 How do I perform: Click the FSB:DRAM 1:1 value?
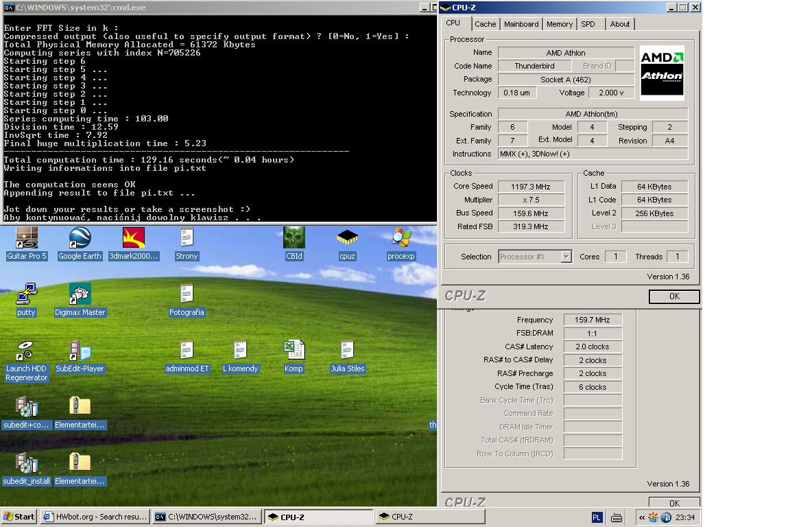[593, 333]
